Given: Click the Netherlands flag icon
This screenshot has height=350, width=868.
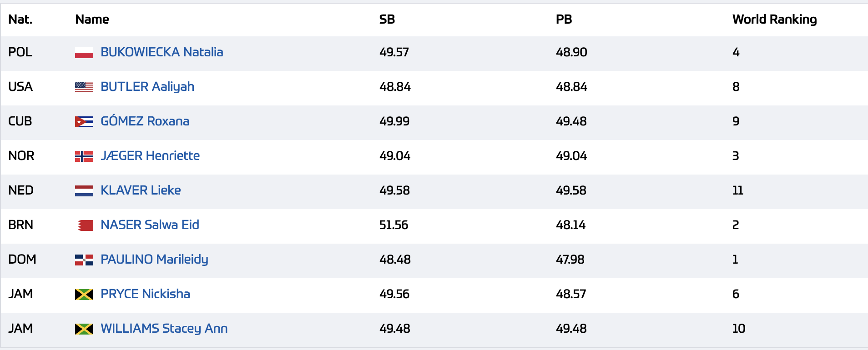Looking at the screenshot, I should [x=84, y=191].
